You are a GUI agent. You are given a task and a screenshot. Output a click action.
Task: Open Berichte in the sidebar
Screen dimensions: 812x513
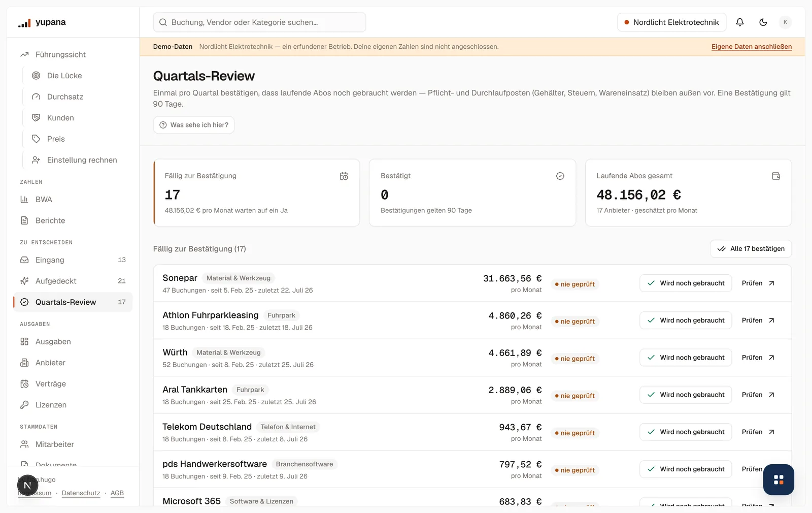point(73,220)
